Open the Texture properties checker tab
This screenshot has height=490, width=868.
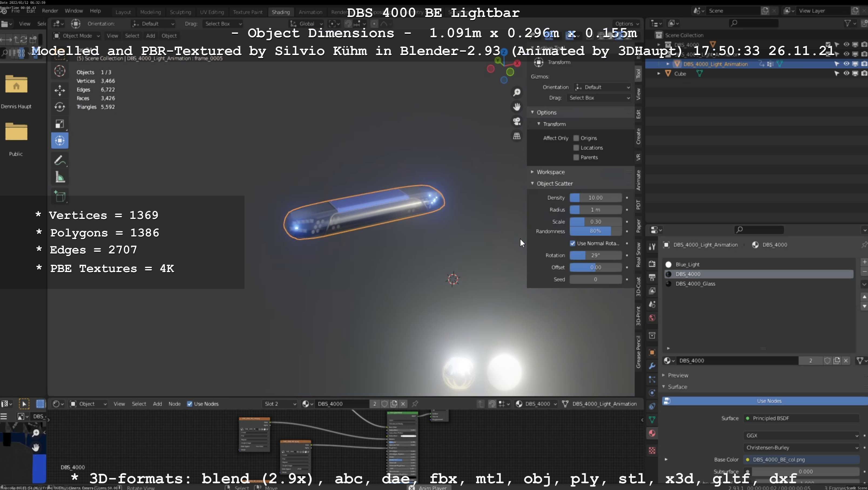click(652, 451)
